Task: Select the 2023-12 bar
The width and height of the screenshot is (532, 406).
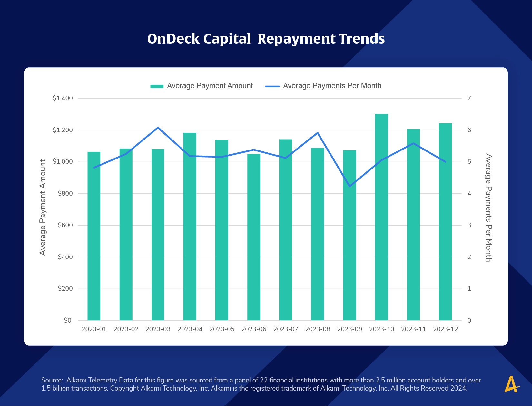Action: click(446, 222)
